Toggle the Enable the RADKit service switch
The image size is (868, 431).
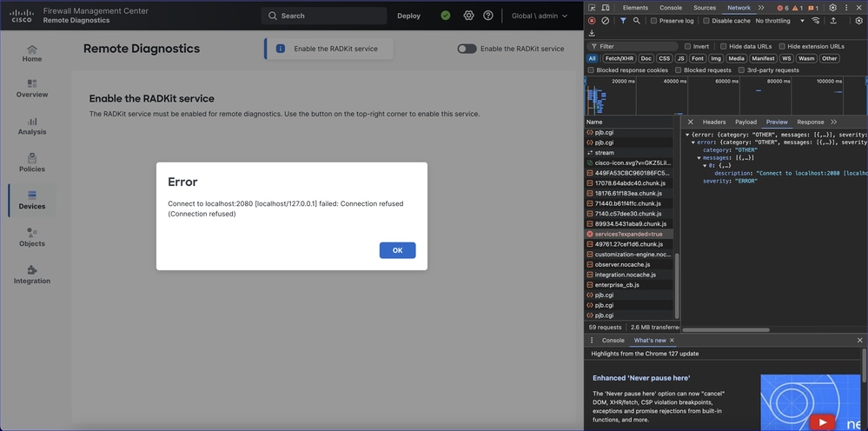pyautogui.click(x=467, y=49)
